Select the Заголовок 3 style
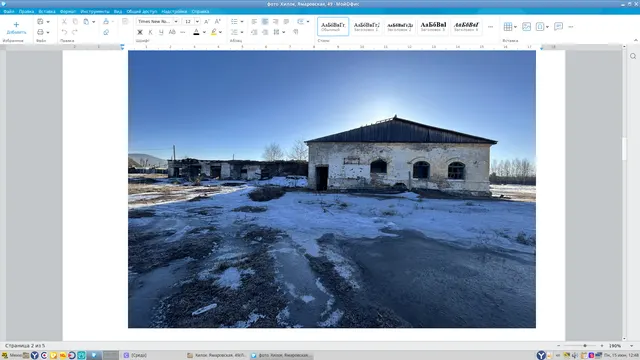 click(433, 27)
